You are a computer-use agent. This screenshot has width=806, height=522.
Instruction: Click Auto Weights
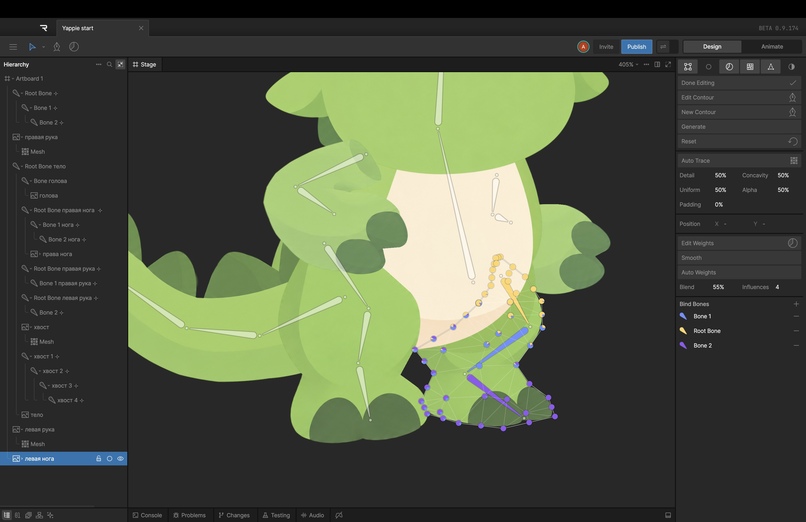pos(739,272)
